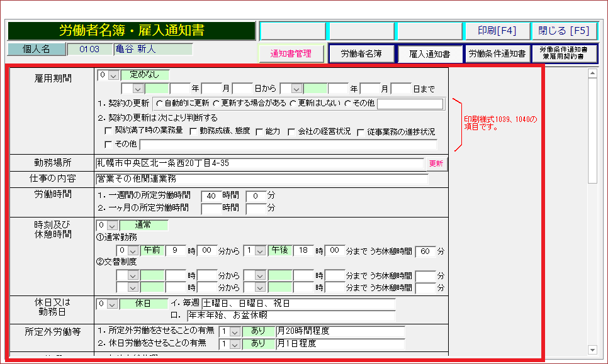Click the 仕事の内容 text field
The width and height of the screenshot is (608, 364).
[x=261, y=179]
